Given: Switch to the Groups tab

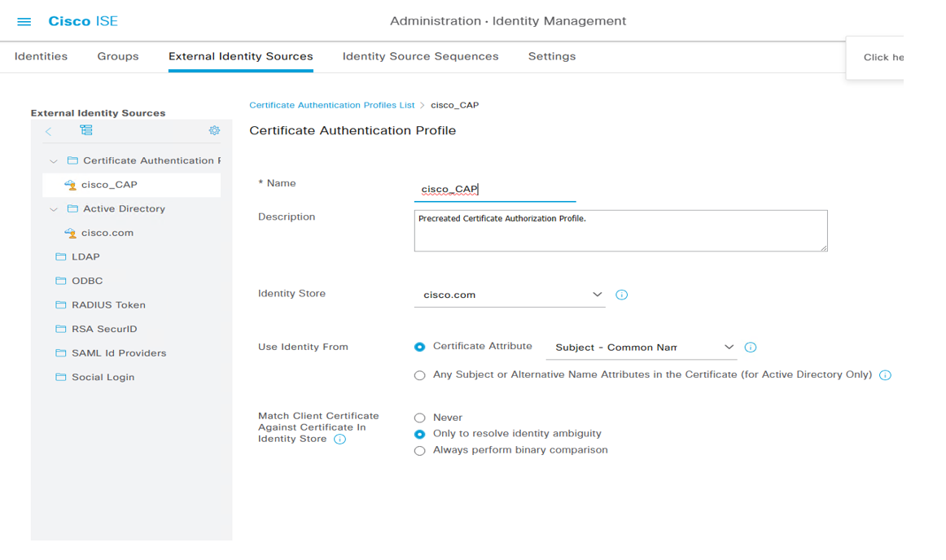Looking at the screenshot, I should click(x=117, y=56).
